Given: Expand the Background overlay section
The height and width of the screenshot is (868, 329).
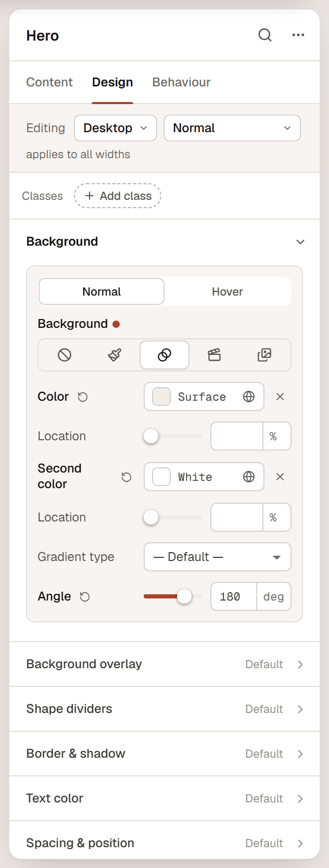Looking at the screenshot, I should pos(164,664).
